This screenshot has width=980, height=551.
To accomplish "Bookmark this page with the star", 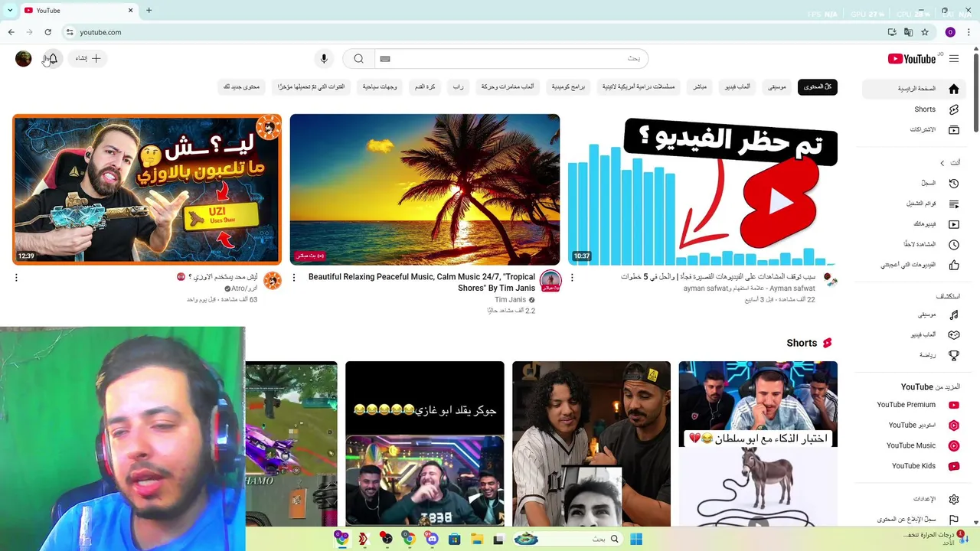I will pyautogui.click(x=925, y=32).
